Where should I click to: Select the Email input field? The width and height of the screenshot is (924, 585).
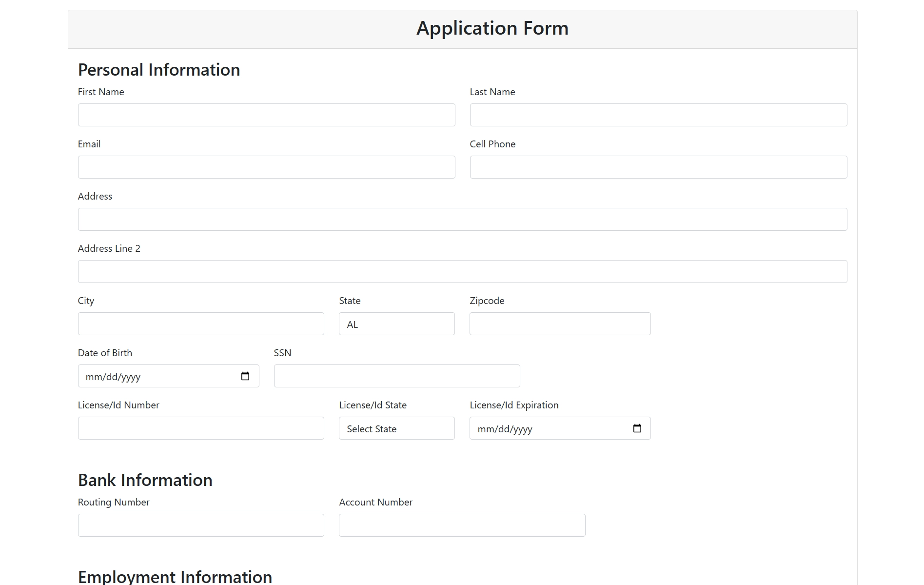pos(266,167)
